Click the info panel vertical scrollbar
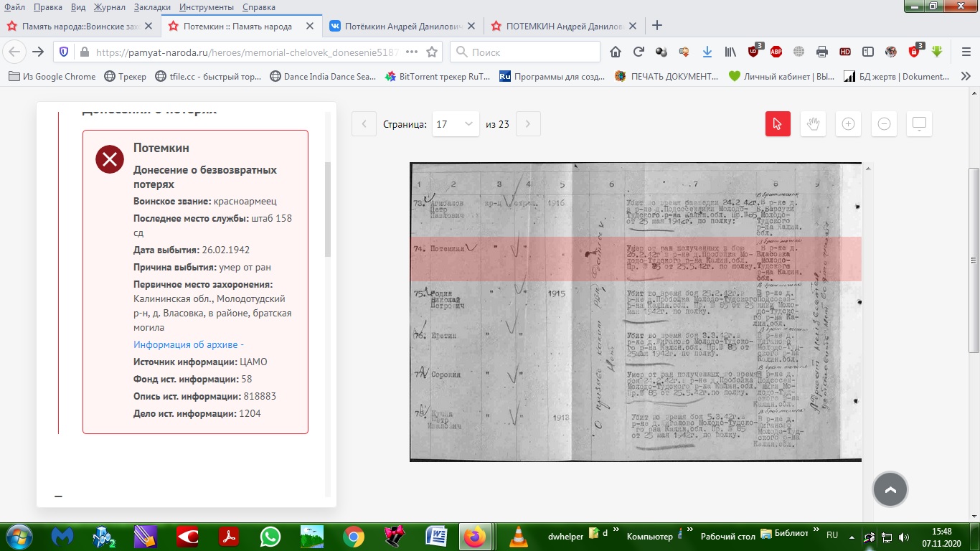 pyautogui.click(x=328, y=210)
